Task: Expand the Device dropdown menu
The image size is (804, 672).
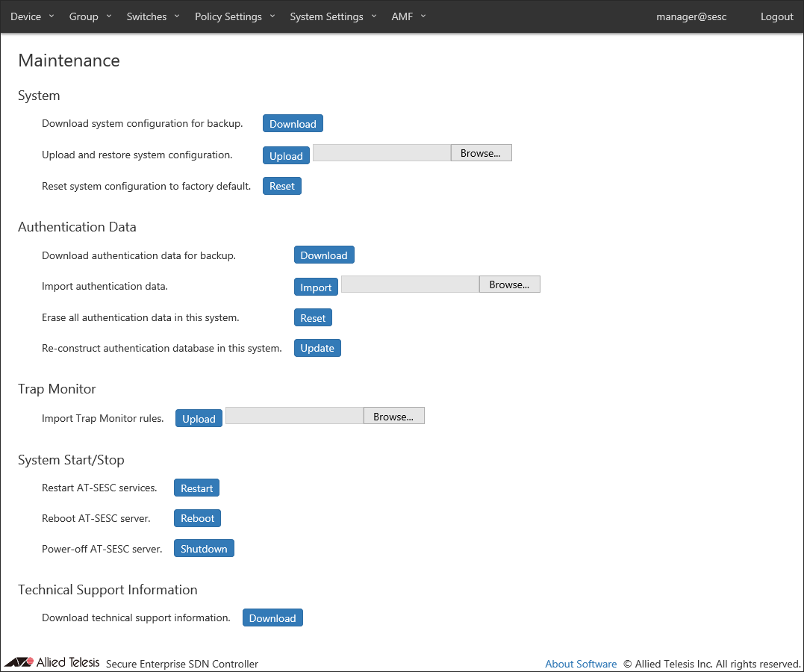Action: pos(32,16)
